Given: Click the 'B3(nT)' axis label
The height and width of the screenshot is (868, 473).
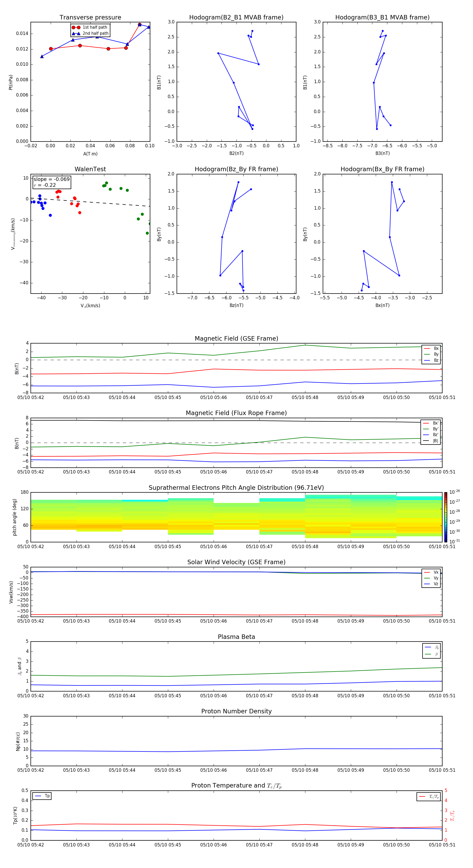Looking at the screenshot, I should pos(382,153).
